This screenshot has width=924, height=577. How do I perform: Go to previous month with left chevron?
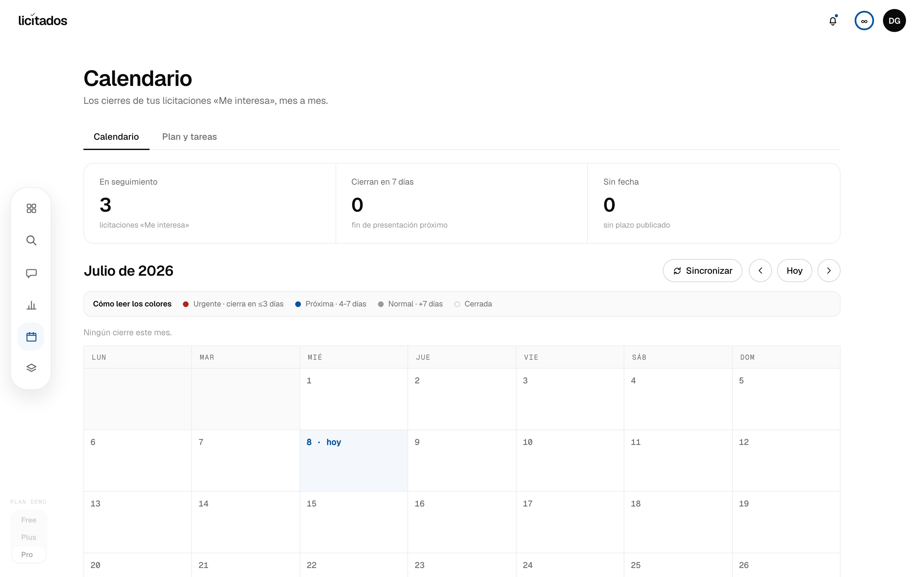coord(760,271)
